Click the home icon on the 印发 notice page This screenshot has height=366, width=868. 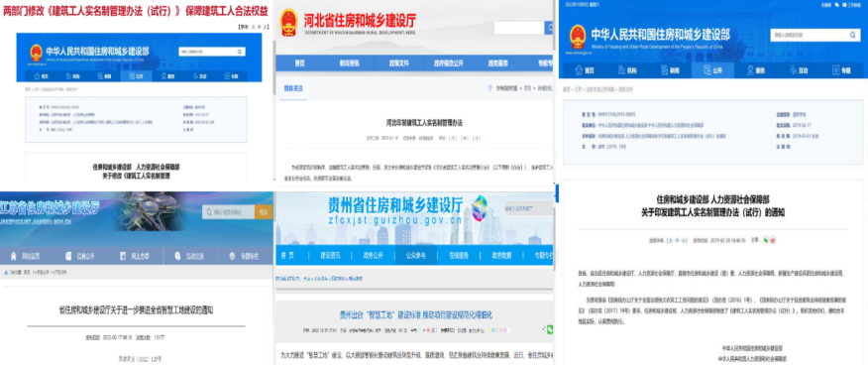pos(579,70)
